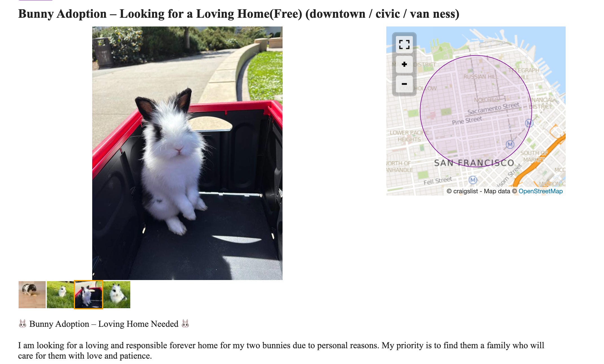Image resolution: width=604 pixels, height=364 pixels.
Task: Click the Montgomery metro station marker on map
Action: [529, 123]
